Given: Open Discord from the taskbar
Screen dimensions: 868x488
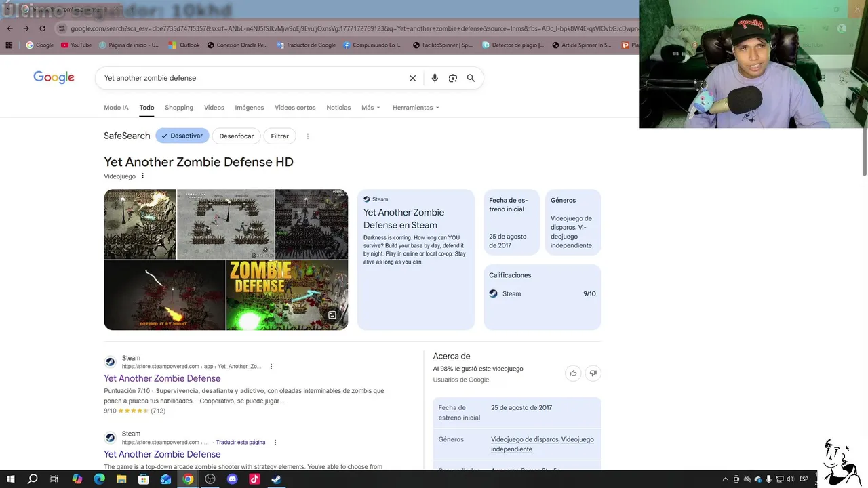Looking at the screenshot, I should (233, 479).
